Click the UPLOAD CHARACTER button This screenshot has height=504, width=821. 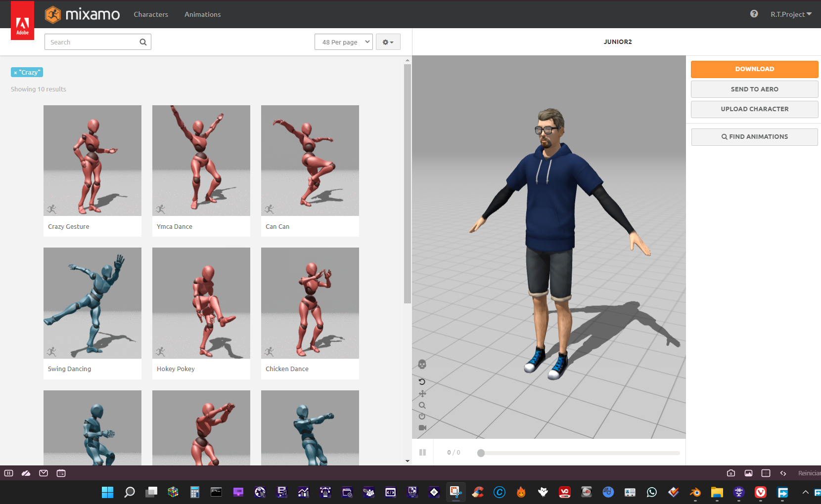click(754, 109)
